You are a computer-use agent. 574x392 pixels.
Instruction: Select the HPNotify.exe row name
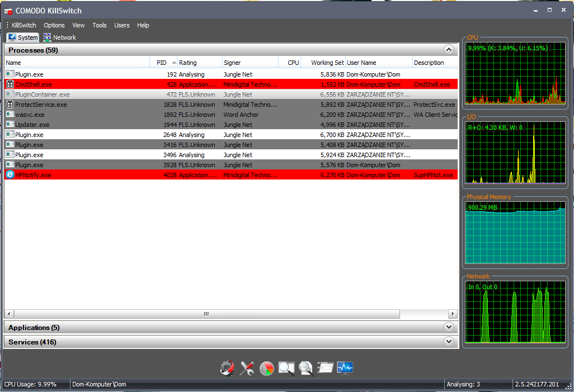(x=33, y=175)
